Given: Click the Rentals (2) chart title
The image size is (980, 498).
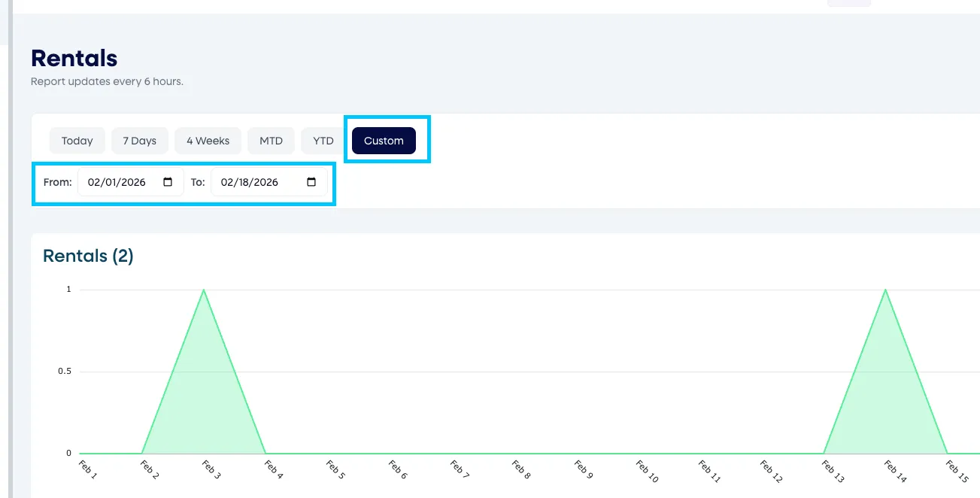Looking at the screenshot, I should point(88,256).
